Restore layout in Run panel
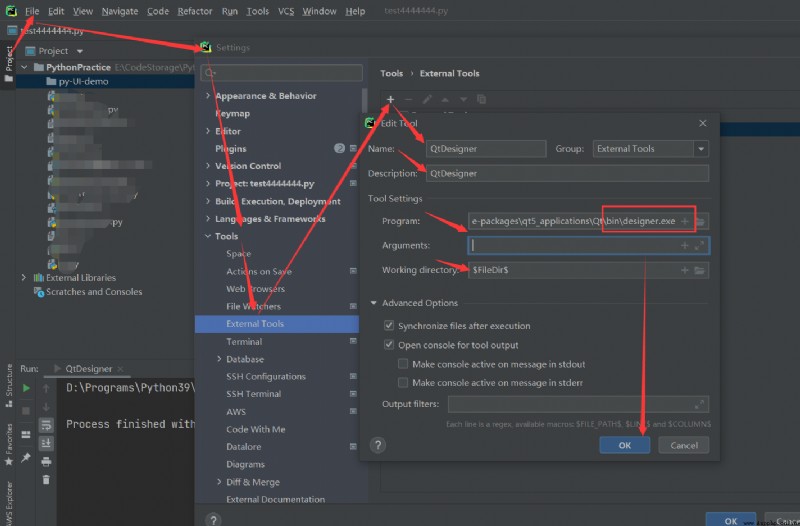Image resolution: width=800 pixels, height=526 pixels. click(x=26, y=434)
